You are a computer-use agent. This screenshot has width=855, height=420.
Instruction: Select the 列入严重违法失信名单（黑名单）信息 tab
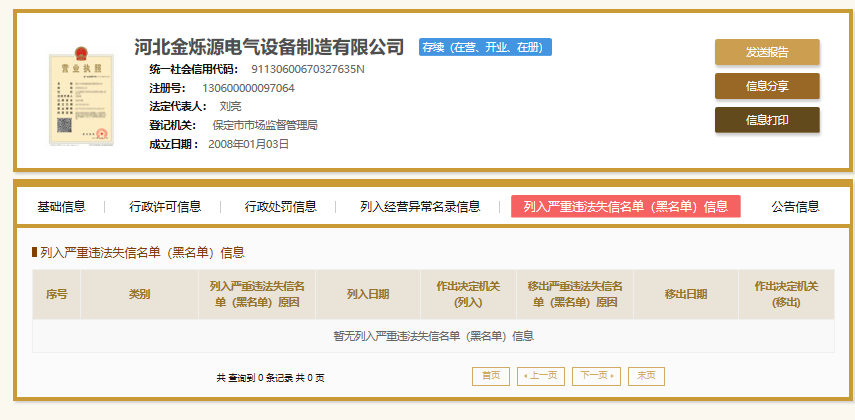(x=625, y=206)
